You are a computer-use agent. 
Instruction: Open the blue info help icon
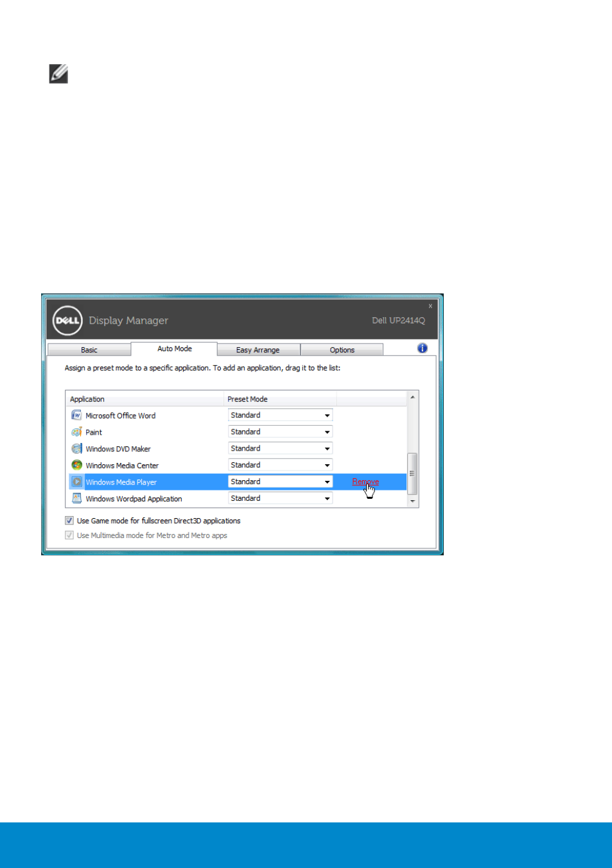tap(422, 348)
